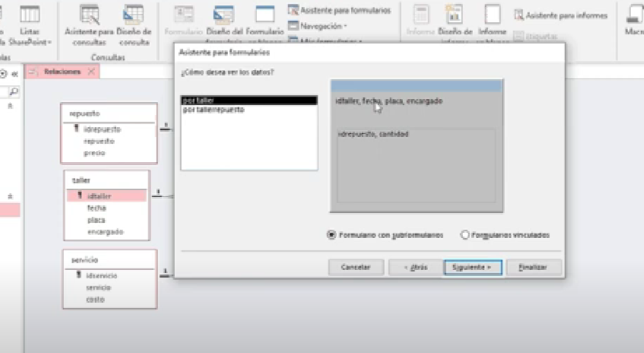
Task: Collapse navigation pane with chevron button
Action: point(14,74)
